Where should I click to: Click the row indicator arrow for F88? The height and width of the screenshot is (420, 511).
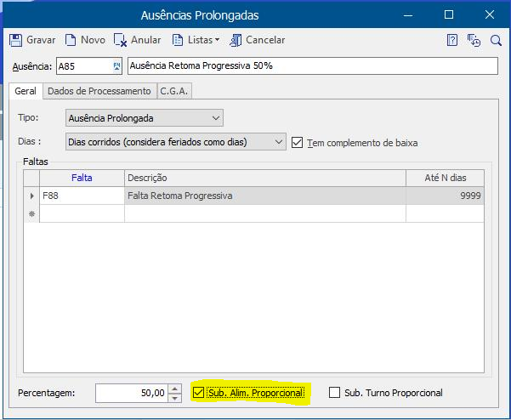[31, 196]
